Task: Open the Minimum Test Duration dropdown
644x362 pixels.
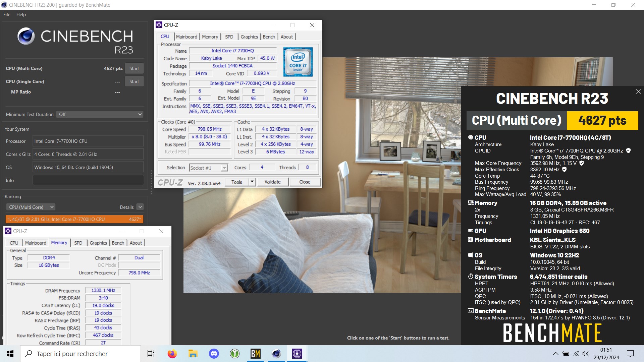Action: pos(100,114)
